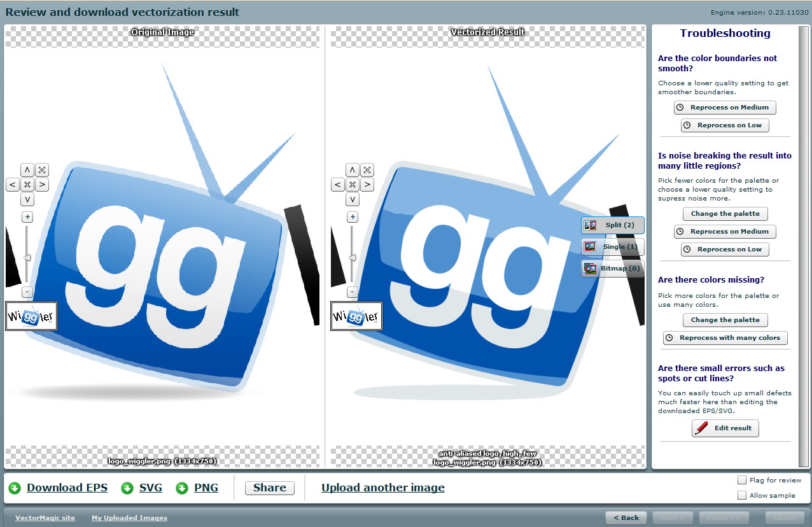The width and height of the screenshot is (812, 527).
Task: Open the Edit result touch-up editor
Action: tap(725, 428)
